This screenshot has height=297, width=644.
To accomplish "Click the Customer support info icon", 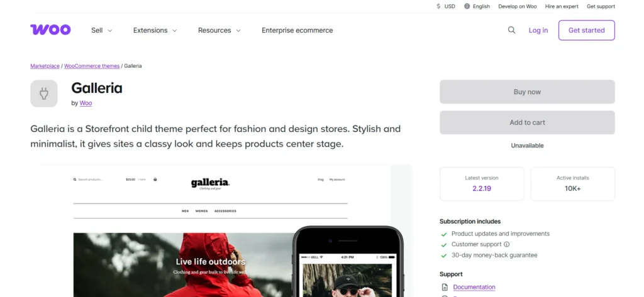I will tap(506, 244).
